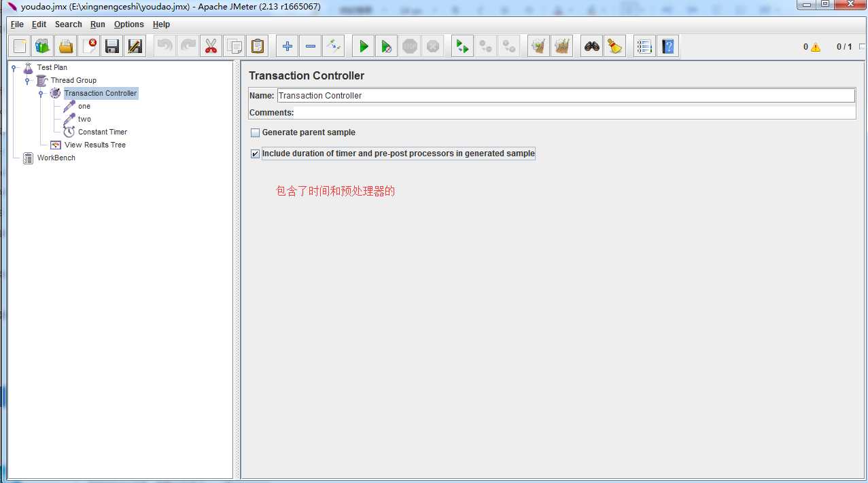This screenshot has height=483, width=868.
Task: Paste the copied element
Action: [x=258, y=46]
